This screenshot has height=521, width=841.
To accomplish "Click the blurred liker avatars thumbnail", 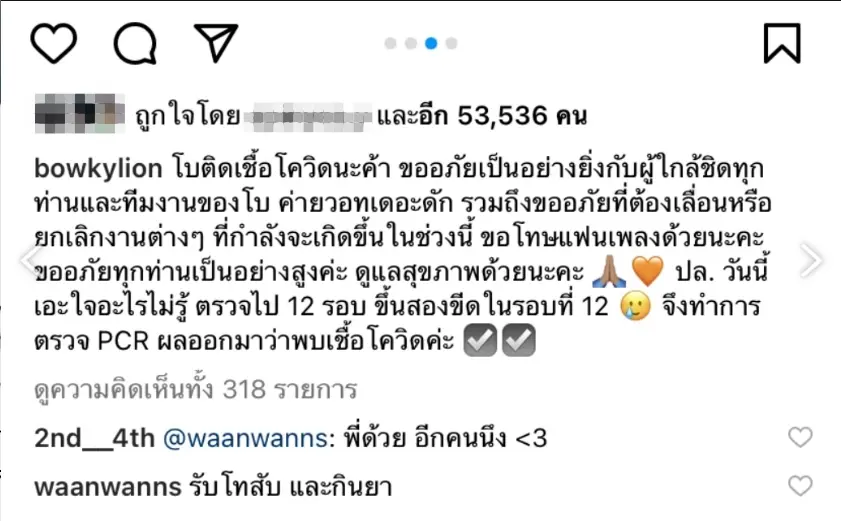I will [80, 113].
